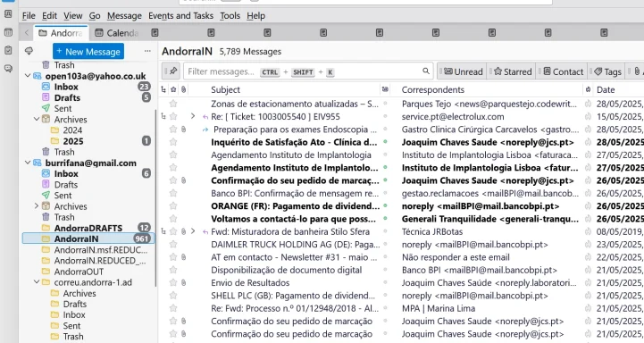
Task: Switch to the Calendar tab
Action: [117, 33]
